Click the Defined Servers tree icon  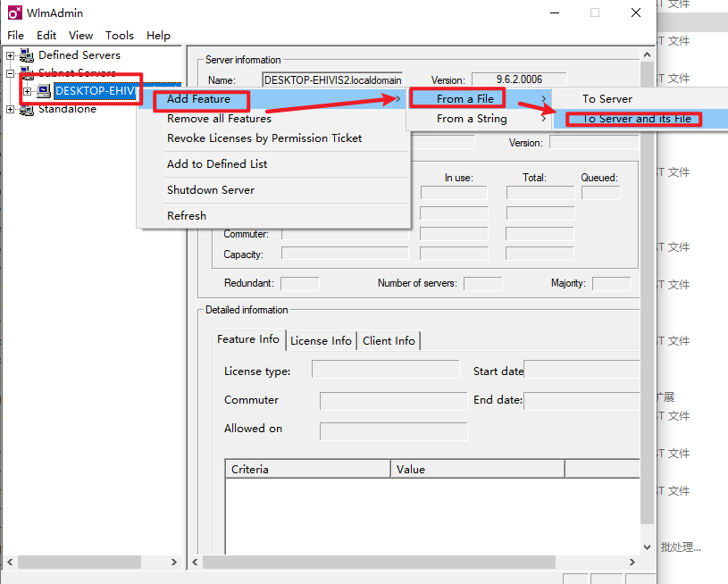(x=26, y=55)
